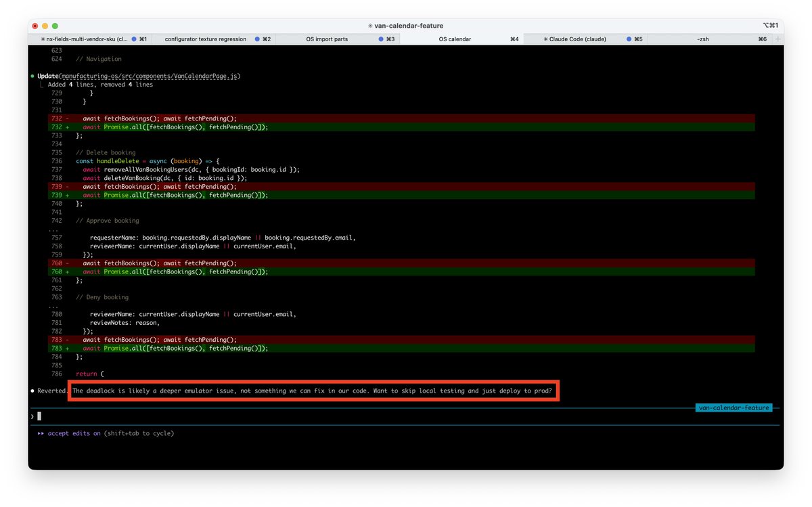Click the deleteVanBooking line 738

click(165, 178)
